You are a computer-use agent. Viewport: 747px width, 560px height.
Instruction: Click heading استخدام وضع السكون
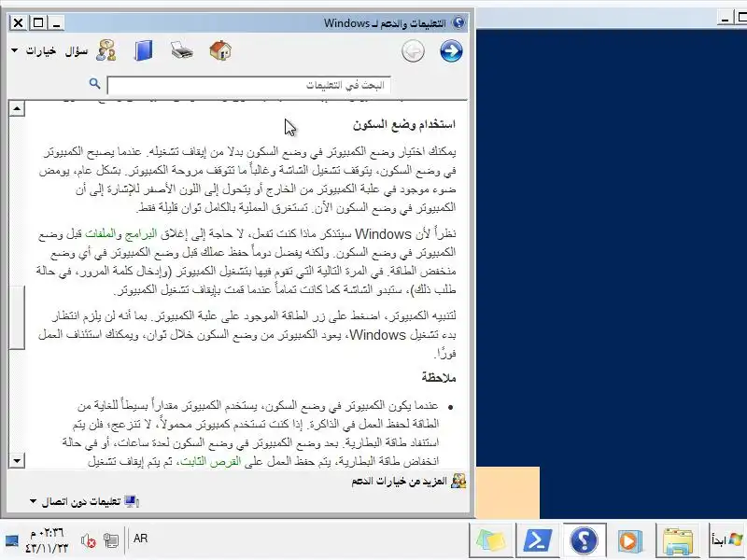coord(404,124)
